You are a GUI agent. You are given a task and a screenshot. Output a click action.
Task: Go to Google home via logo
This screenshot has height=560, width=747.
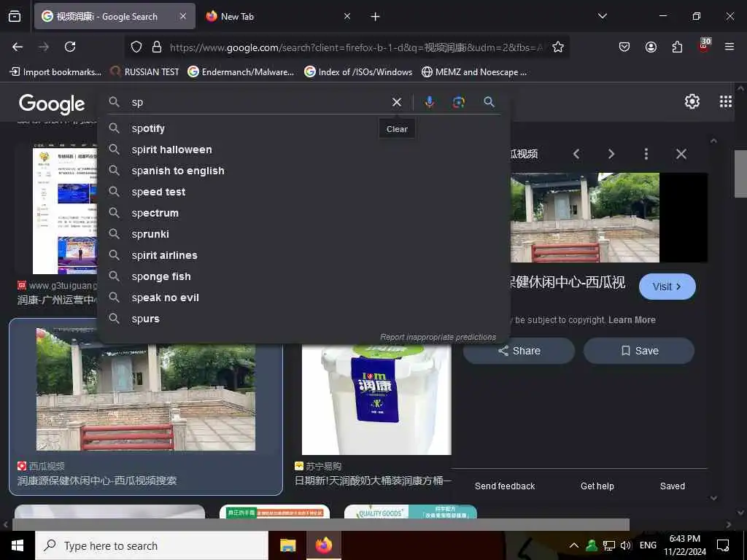coord(52,104)
